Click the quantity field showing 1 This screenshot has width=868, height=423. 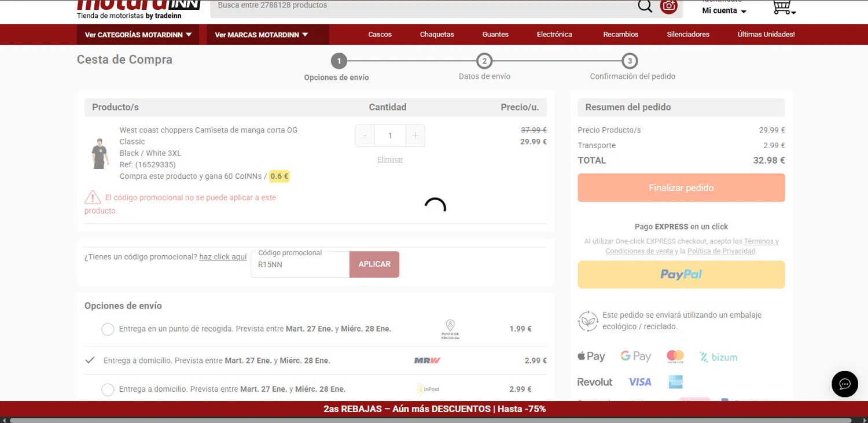point(390,136)
